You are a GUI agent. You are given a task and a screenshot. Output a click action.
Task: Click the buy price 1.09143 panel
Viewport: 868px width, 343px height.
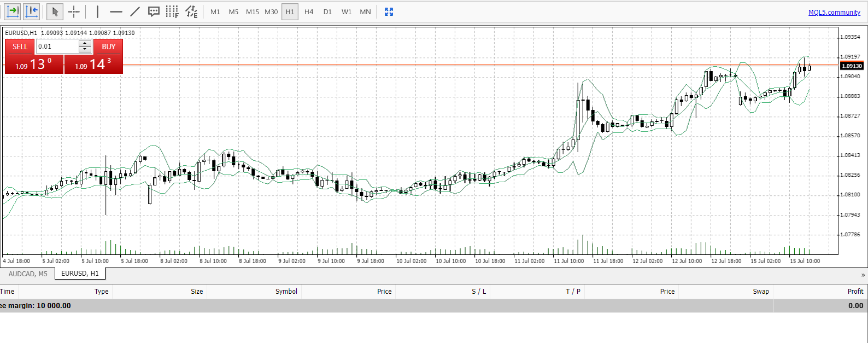click(93, 64)
